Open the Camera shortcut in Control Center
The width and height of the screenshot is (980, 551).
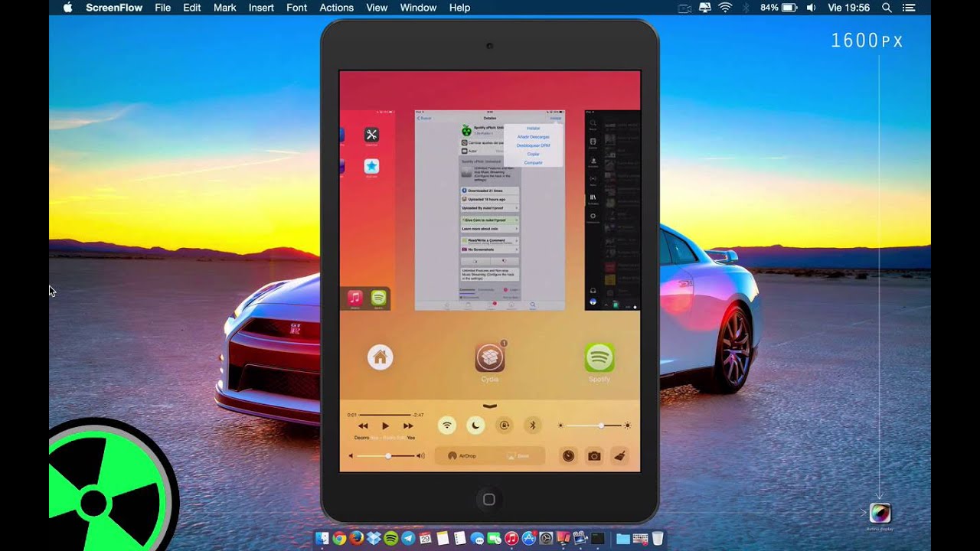coord(594,455)
